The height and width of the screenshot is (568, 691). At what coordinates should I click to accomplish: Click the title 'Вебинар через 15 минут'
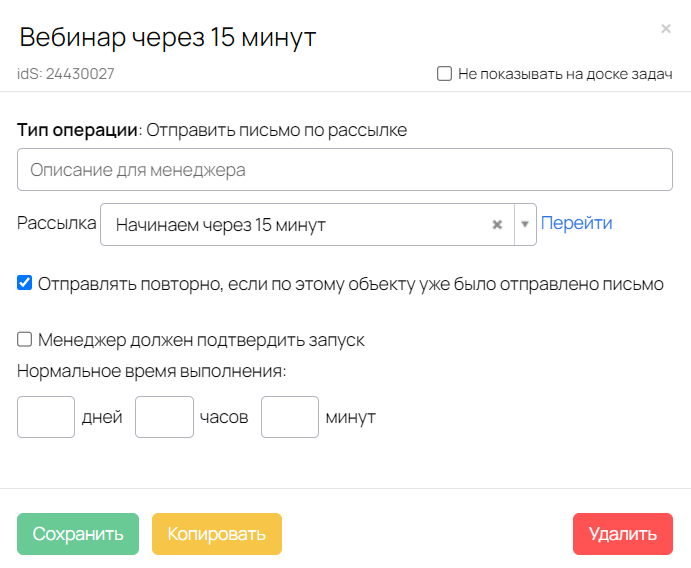[168, 38]
